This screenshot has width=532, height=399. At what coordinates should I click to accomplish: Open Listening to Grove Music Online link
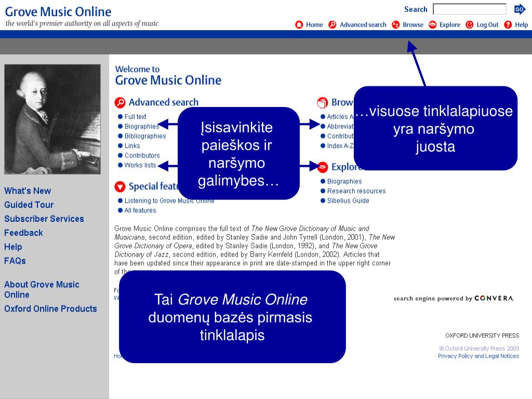(169, 201)
